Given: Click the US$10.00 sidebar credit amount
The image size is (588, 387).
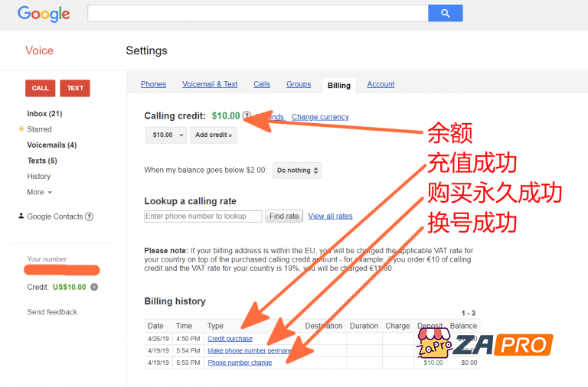Looking at the screenshot, I should click(x=70, y=287).
